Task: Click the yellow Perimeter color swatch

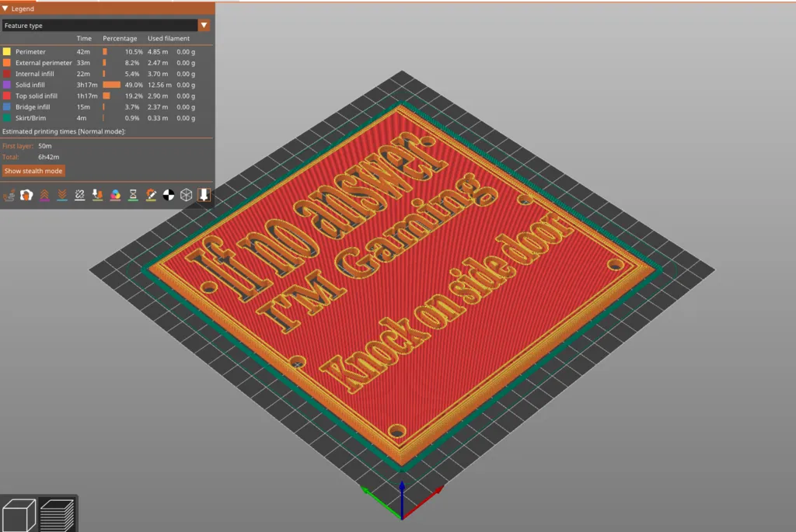Action: pos(7,52)
